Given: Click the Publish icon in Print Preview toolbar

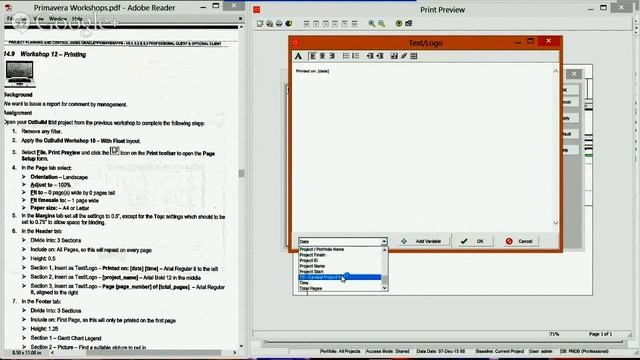Looking at the screenshot, I should tap(289, 24).
